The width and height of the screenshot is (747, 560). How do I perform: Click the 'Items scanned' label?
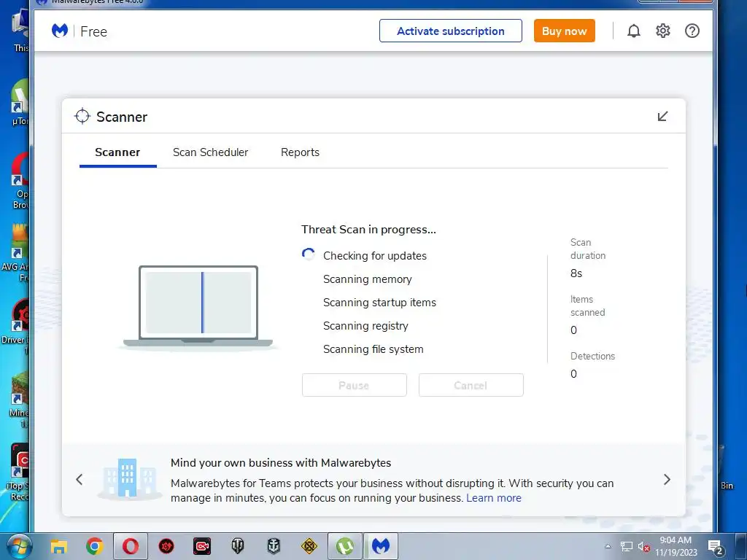click(x=587, y=306)
